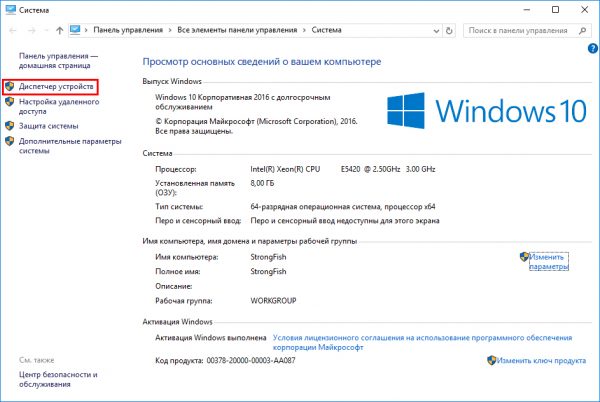Click Изменить параметры link

(549, 262)
